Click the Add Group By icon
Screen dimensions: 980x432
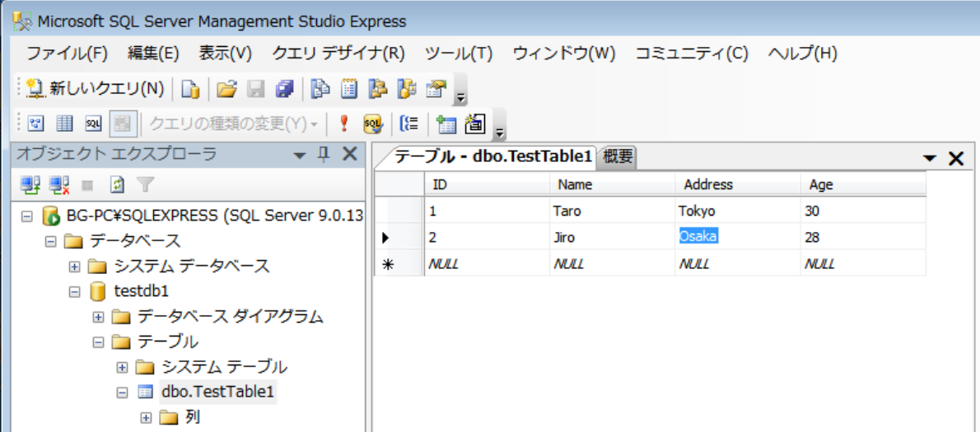tap(408, 123)
